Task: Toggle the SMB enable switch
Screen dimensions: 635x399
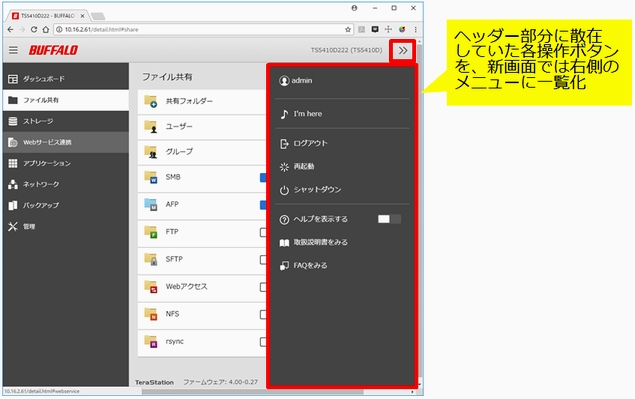Action: (x=263, y=177)
